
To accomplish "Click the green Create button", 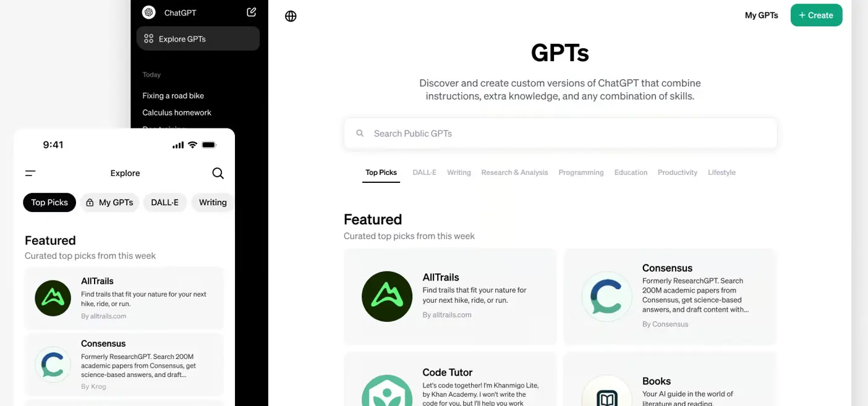I will point(816,15).
